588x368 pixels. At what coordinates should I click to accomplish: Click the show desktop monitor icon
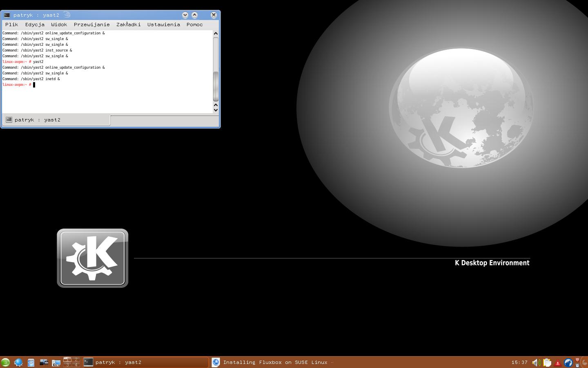pos(56,362)
